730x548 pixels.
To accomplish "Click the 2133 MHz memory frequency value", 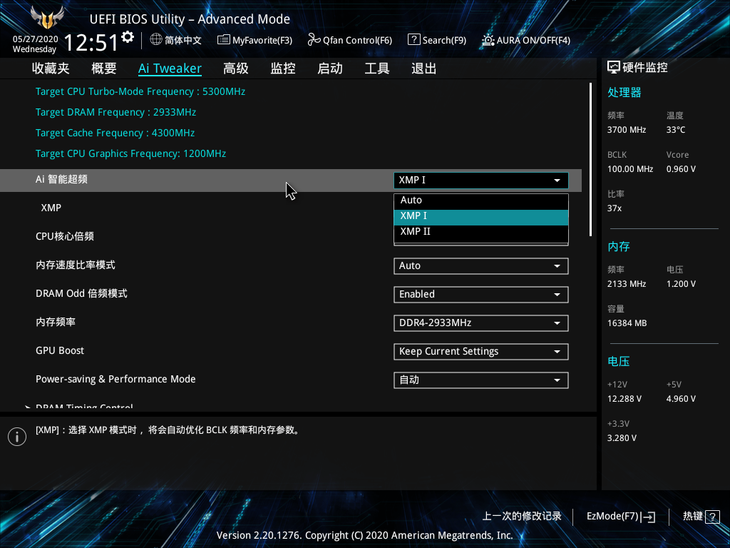I will click(626, 284).
